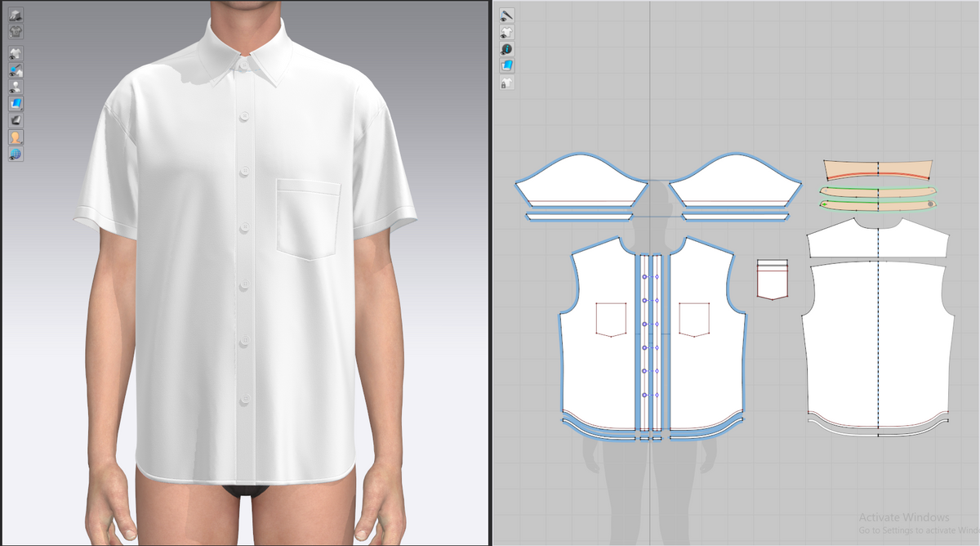Screen dimensions: 980x546
Task: Toggle Show 3D seamline and pins icon
Action: point(16,70)
